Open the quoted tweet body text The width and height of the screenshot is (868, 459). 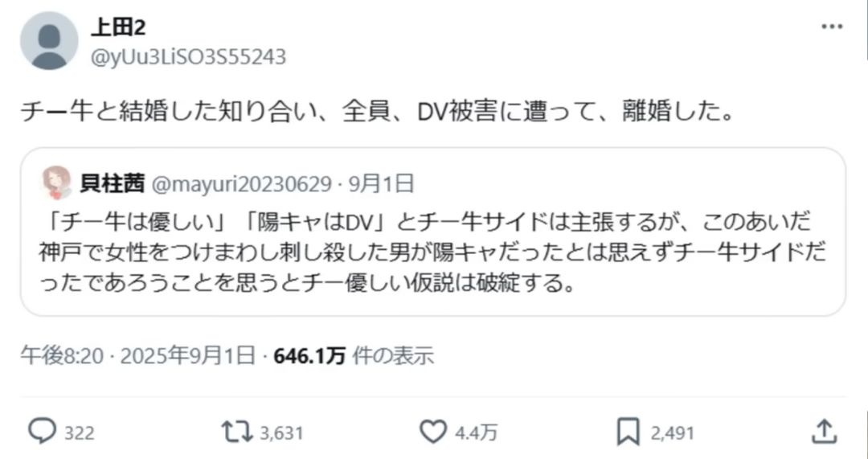(x=432, y=252)
